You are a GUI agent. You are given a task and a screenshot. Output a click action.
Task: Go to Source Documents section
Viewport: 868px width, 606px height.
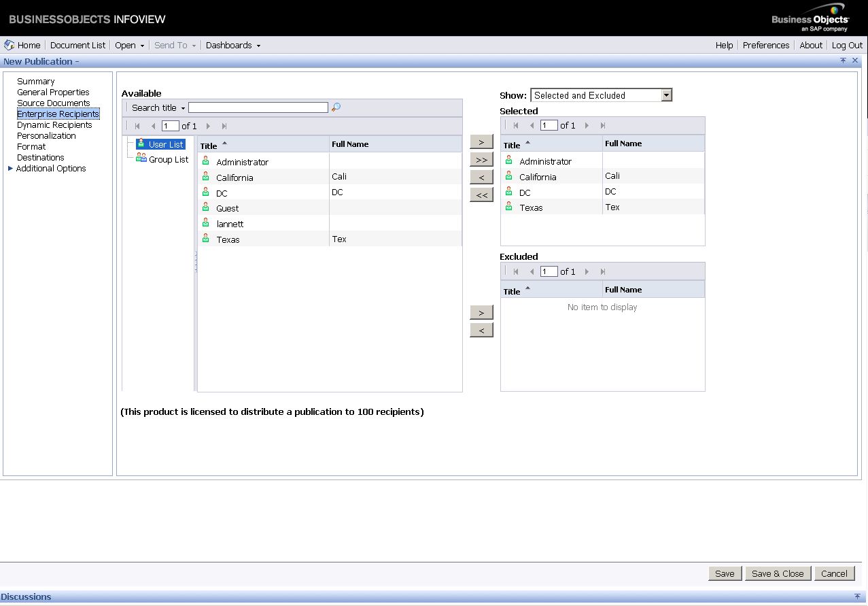[x=53, y=103]
